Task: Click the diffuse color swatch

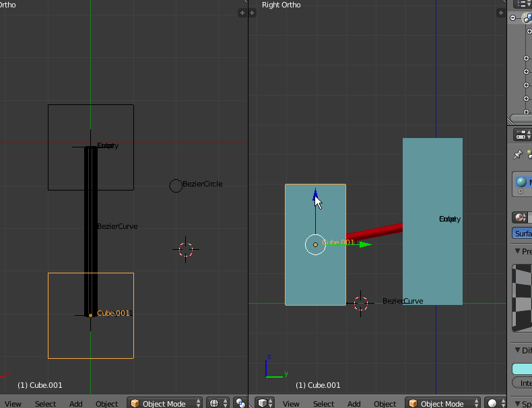Action: 522,369
